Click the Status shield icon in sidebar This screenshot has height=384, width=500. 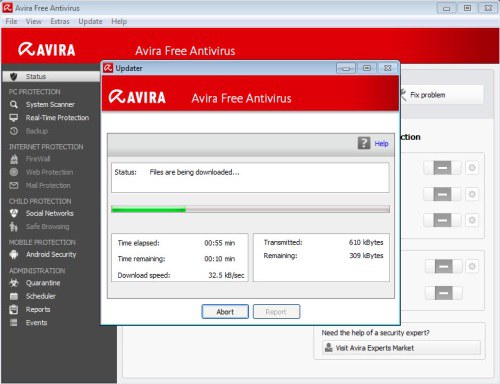[13, 77]
